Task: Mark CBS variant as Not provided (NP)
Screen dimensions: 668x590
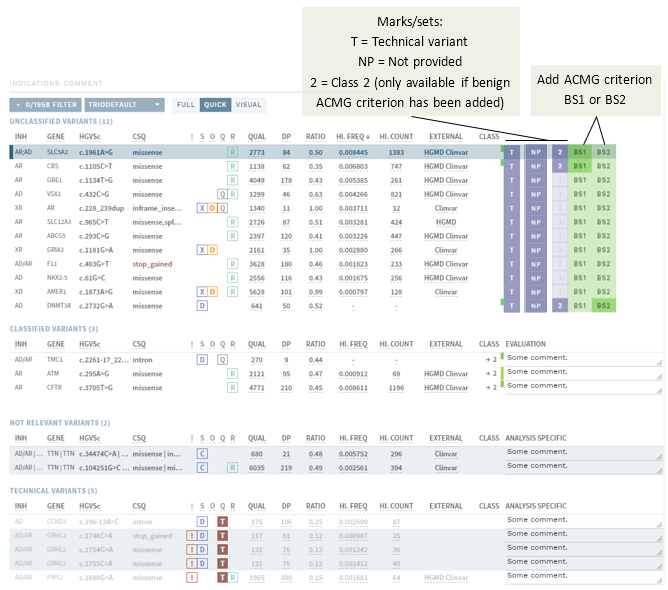Action: [536, 166]
